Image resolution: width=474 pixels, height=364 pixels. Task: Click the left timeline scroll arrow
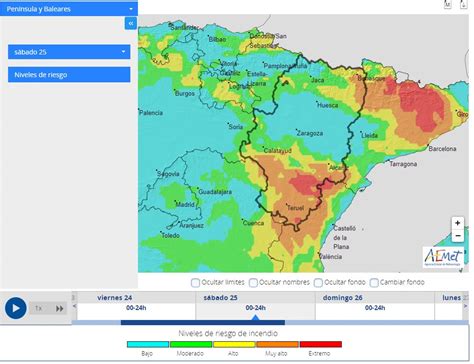click(74, 306)
